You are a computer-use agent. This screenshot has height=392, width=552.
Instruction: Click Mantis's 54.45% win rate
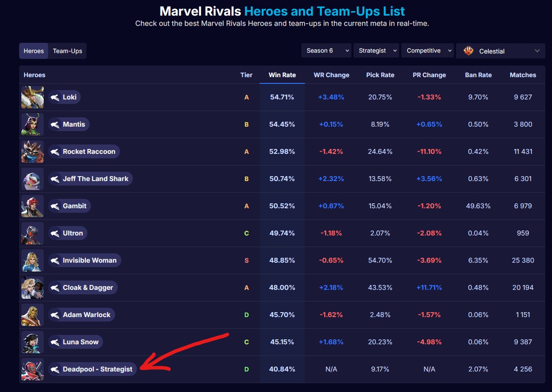coord(282,124)
